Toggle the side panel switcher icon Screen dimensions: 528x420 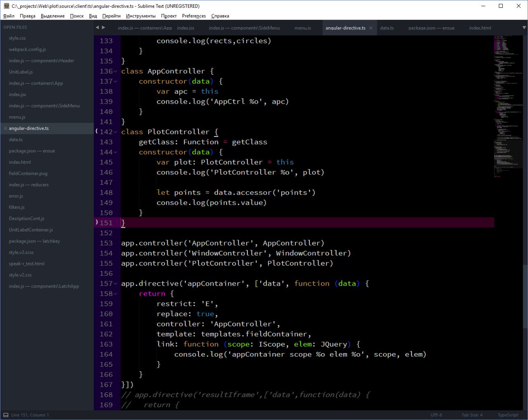(6, 415)
